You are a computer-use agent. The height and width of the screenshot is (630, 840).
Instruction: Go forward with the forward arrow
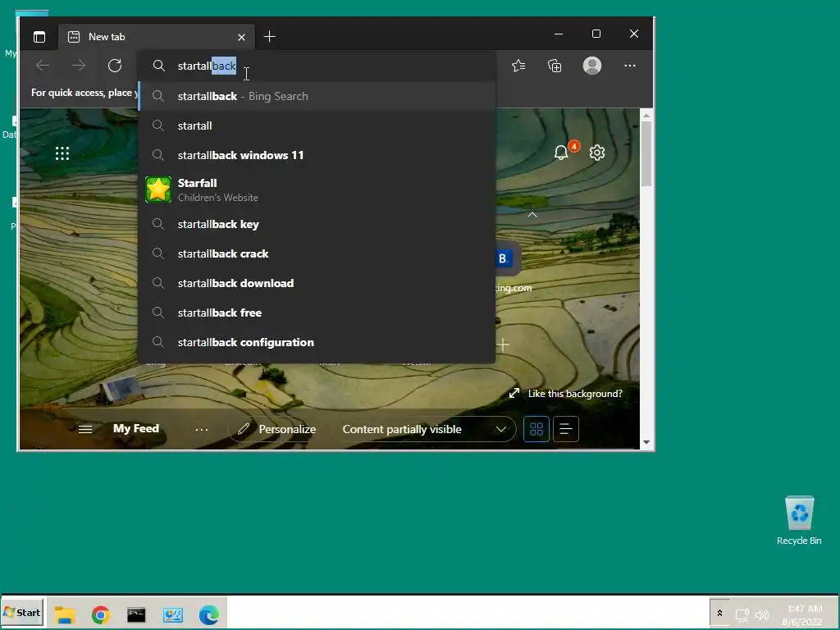point(79,66)
